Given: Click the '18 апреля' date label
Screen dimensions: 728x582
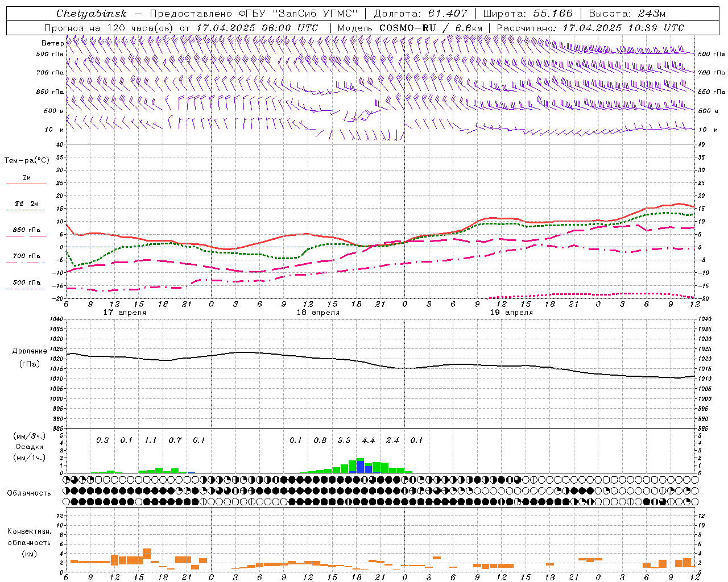Looking at the screenshot, I should 318,313.
